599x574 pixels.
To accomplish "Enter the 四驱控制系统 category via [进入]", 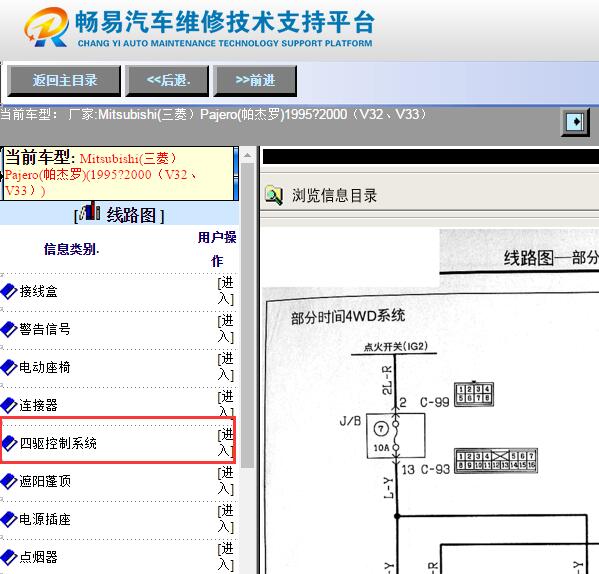I will [x=226, y=443].
